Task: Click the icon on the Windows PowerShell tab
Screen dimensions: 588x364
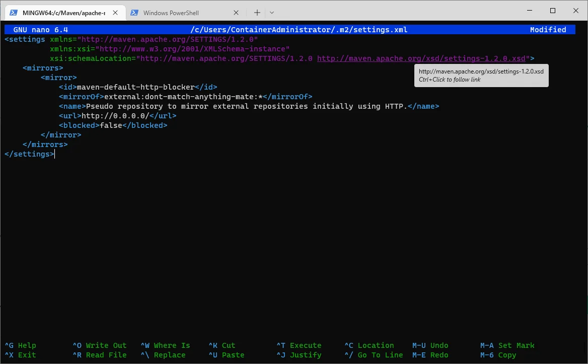Action: pyautogui.click(x=134, y=13)
